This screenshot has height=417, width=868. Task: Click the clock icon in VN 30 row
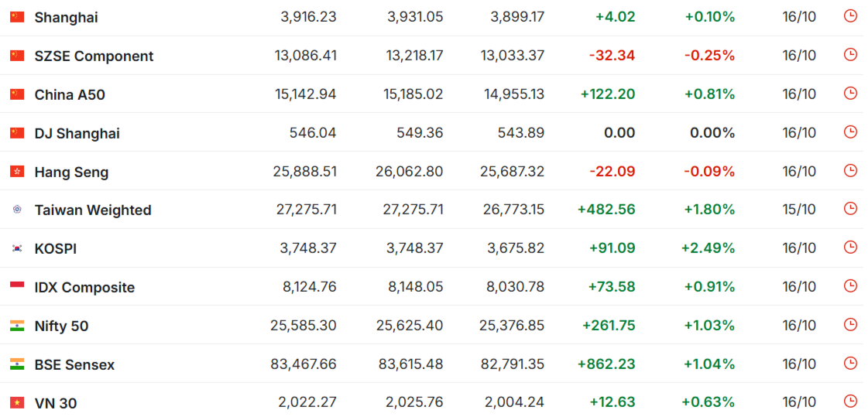pyautogui.click(x=850, y=402)
